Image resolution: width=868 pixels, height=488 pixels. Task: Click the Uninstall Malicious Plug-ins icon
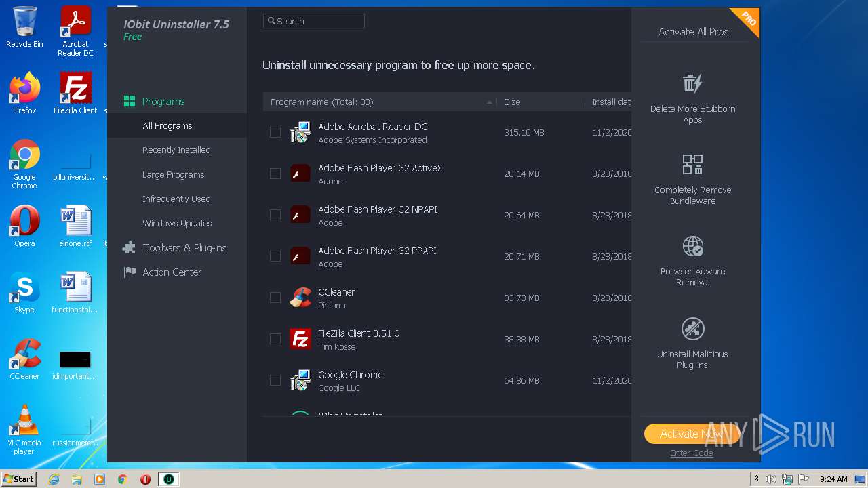692,329
